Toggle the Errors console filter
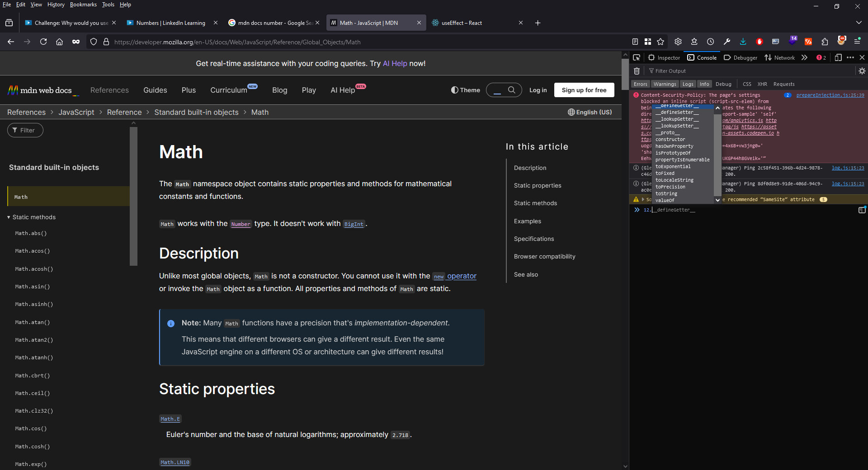Viewport: 868px width, 470px height. pyautogui.click(x=640, y=84)
